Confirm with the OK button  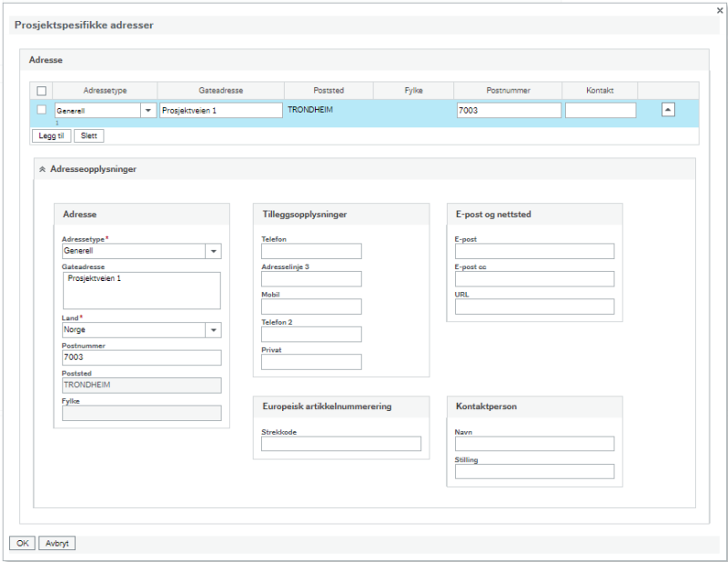click(22, 543)
